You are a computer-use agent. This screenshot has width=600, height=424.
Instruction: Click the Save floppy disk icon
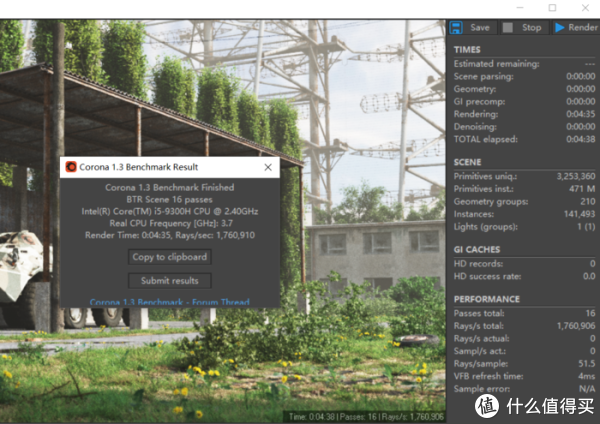[456, 28]
